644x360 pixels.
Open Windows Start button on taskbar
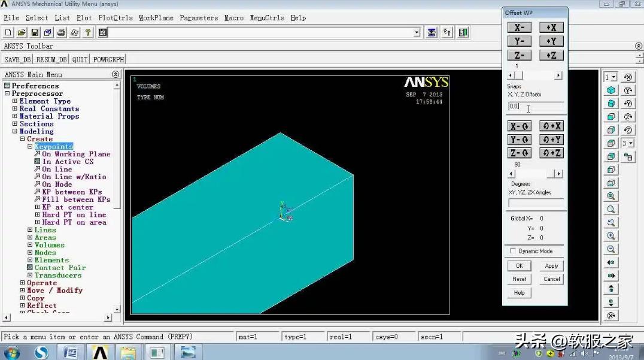point(13,353)
